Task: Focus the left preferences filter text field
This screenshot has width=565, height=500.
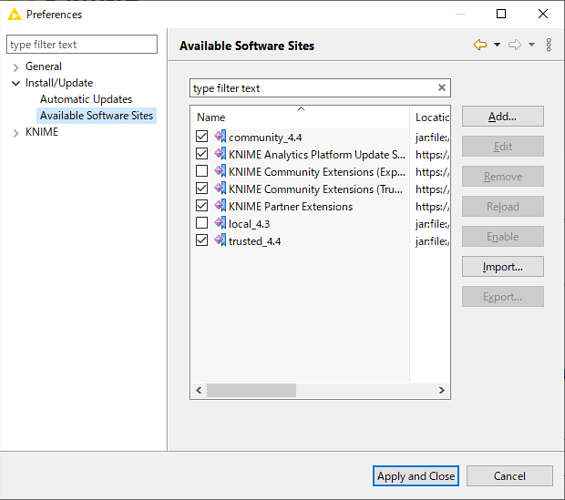Action: pyautogui.click(x=82, y=44)
